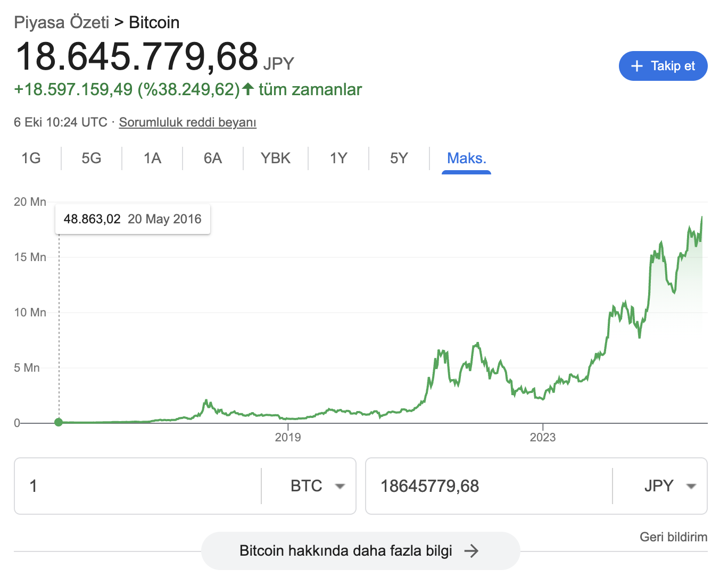Select the 5G time range tab

(x=92, y=158)
